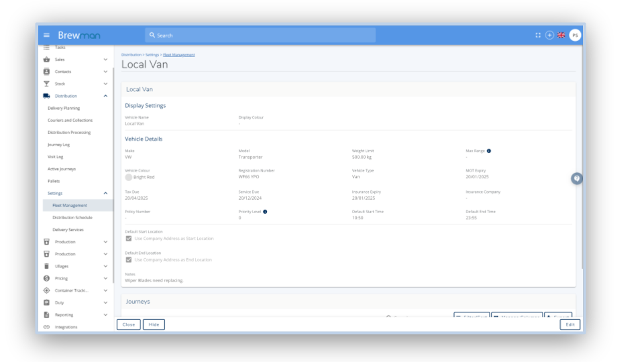This screenshot has height=362, width=644.
Task: Click the Distribution truck icon
Action: coord(46,96)
